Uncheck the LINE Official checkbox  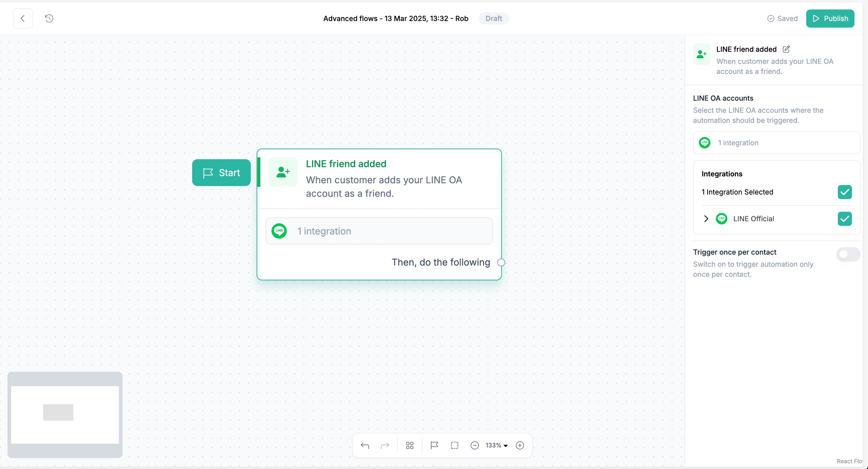click(x=844, y=219)
